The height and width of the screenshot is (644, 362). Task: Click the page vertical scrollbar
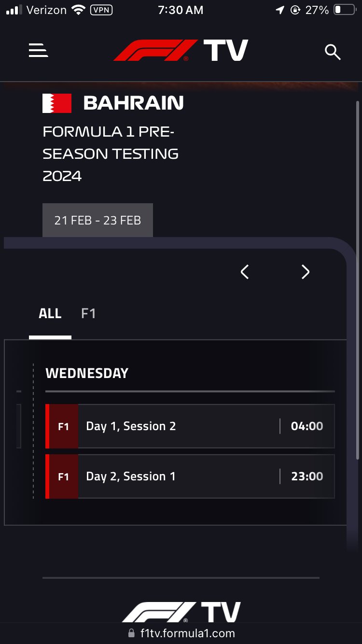tap(357, 280)
